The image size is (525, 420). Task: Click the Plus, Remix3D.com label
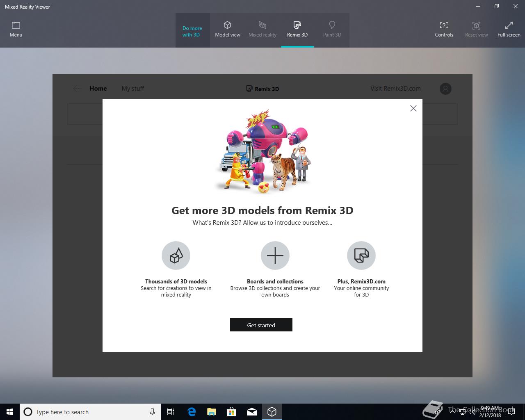(361, 281)
